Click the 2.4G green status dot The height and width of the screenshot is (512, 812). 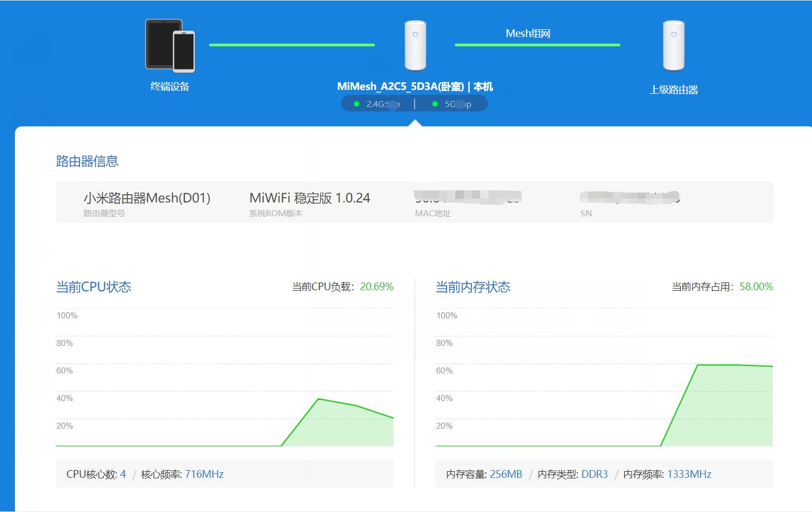pyautogui.click(x=357, y=104)
